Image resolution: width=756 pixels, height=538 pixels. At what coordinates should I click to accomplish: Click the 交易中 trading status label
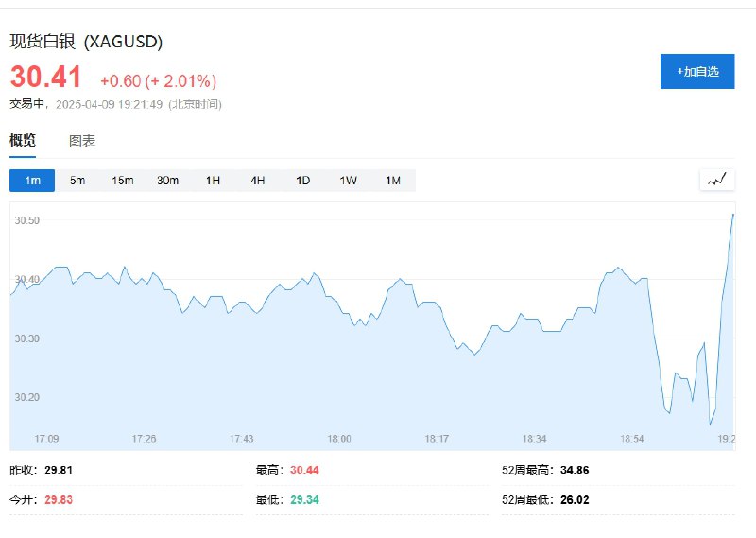point(27,104)
